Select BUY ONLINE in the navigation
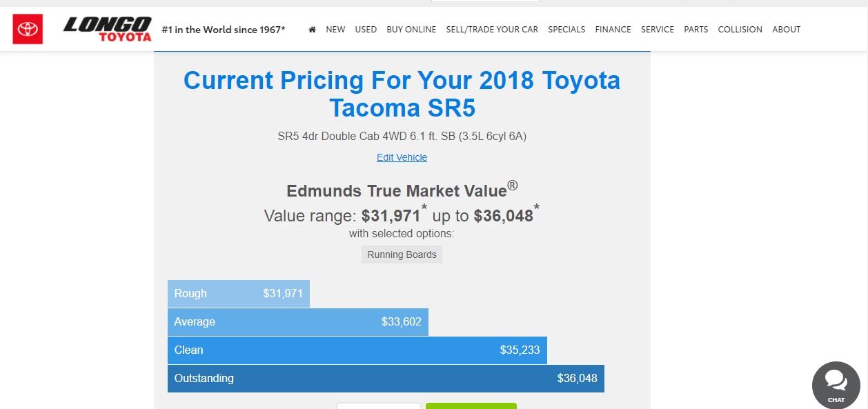This screenshot has height=409, width=868. pyautogui.click(x=411, y=30)
